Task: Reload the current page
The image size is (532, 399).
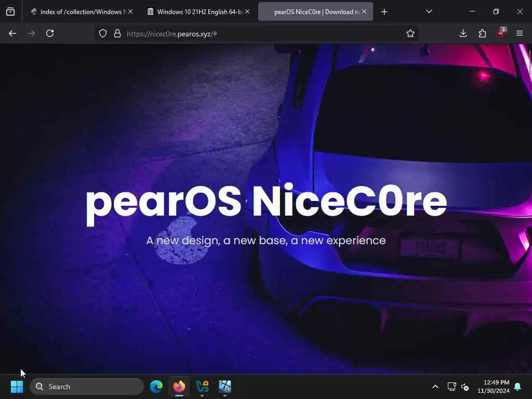Action: pos(50,33)
